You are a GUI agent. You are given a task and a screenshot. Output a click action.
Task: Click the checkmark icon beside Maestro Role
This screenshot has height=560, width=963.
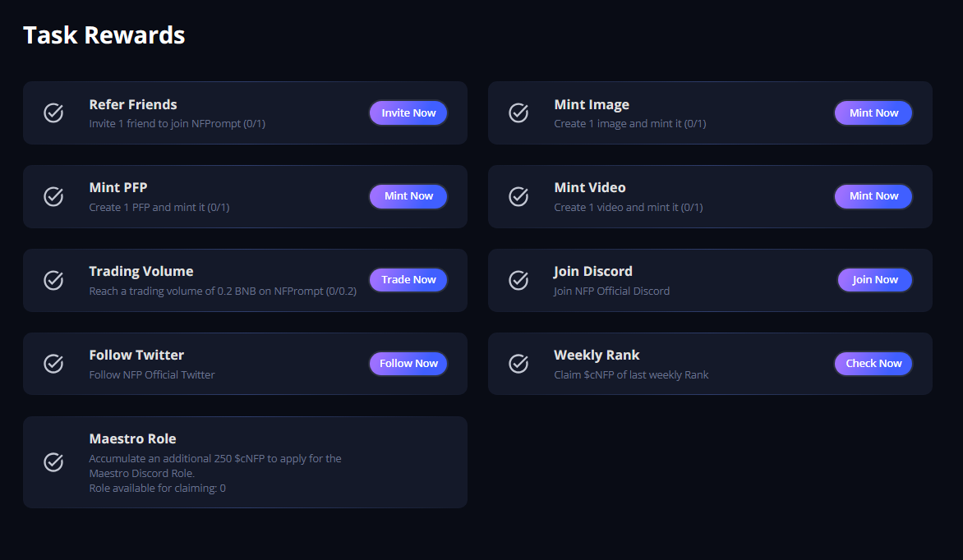point(53,462)
